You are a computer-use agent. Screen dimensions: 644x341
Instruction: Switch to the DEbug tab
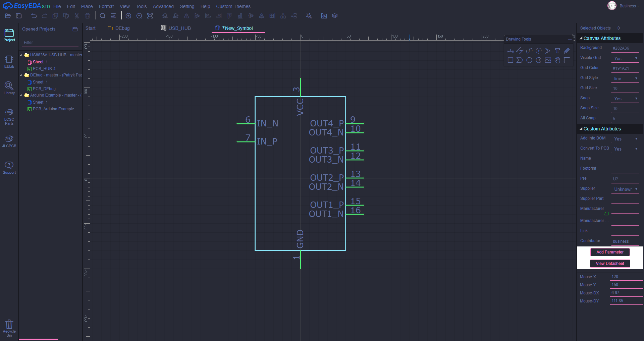pos(119,28)
